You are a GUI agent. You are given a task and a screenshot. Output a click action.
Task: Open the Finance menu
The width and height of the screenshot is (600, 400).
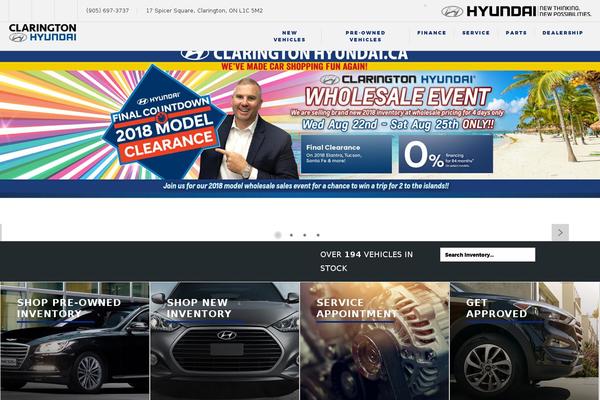(x=432, y=33)
